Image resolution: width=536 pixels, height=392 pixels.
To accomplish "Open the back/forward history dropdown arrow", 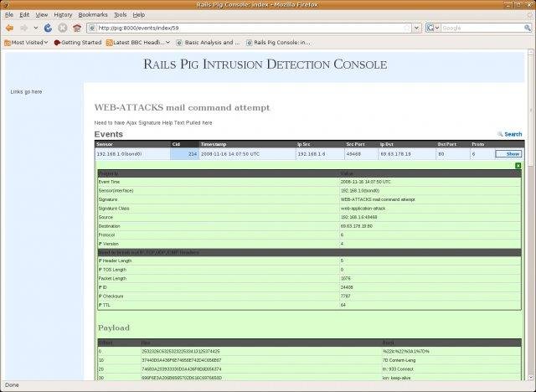I will tap(35, 28).
